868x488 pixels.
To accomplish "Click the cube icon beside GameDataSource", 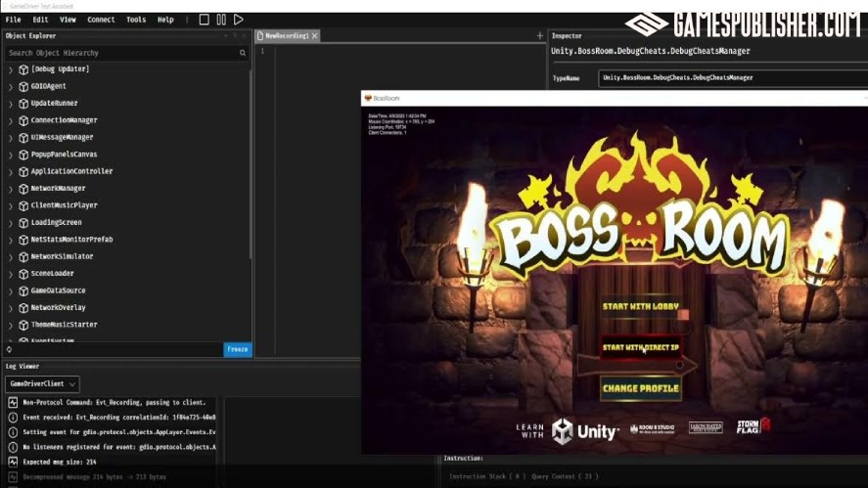I will tap(23, 291).
